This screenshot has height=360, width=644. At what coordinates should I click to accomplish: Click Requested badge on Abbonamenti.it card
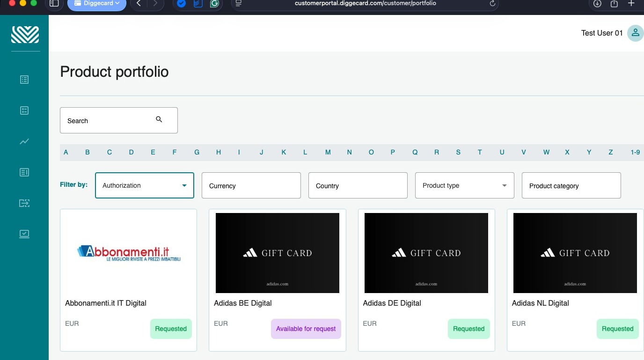coord(171,329)
